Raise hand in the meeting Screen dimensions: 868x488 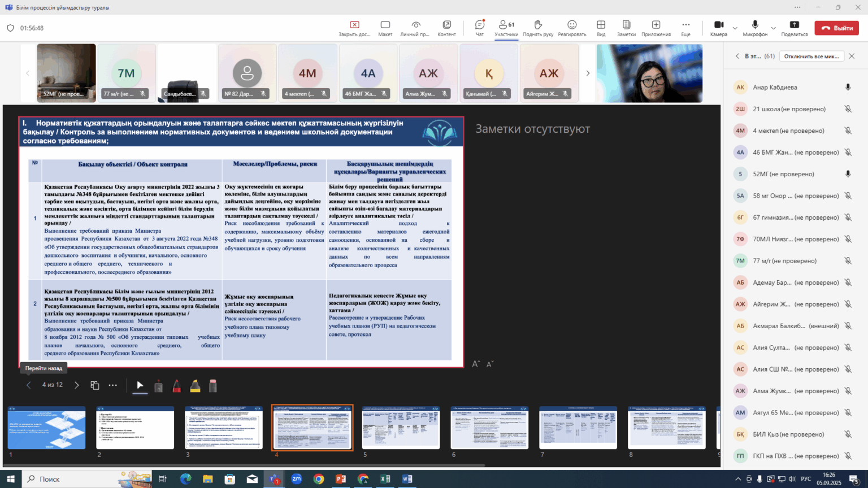(x=537, y=28)
